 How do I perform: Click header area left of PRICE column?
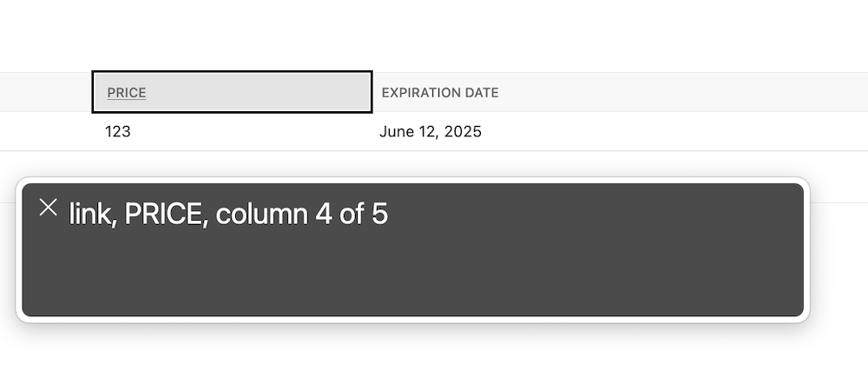click(x=45, y=92)
